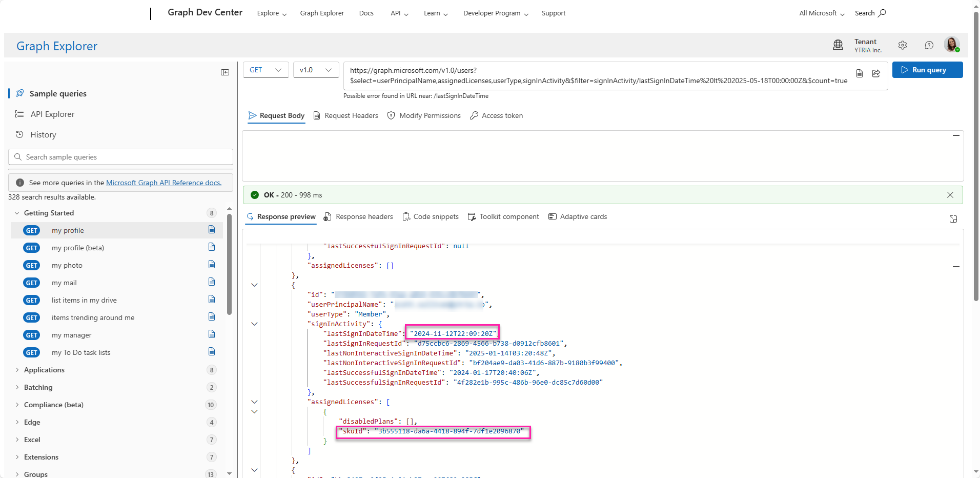This screenshot has height=478, width=980.
Task: Dismiss the OK 200 status message
Action: click(x=950, y=195)
